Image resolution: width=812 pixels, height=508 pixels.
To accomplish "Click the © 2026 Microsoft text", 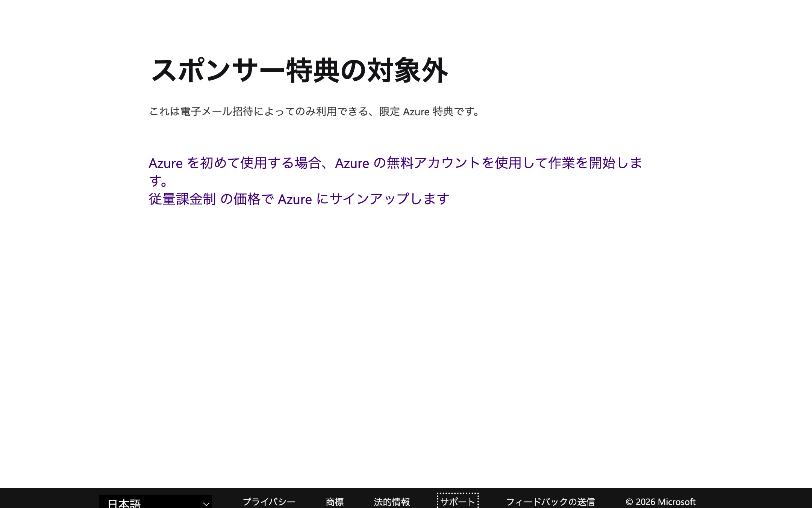I will (661, 502).
